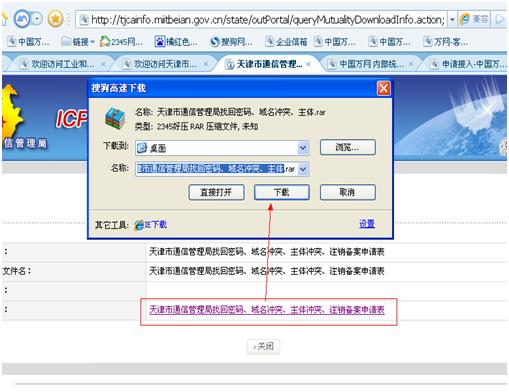Open favorites with the star icon

tap(56, 19)
